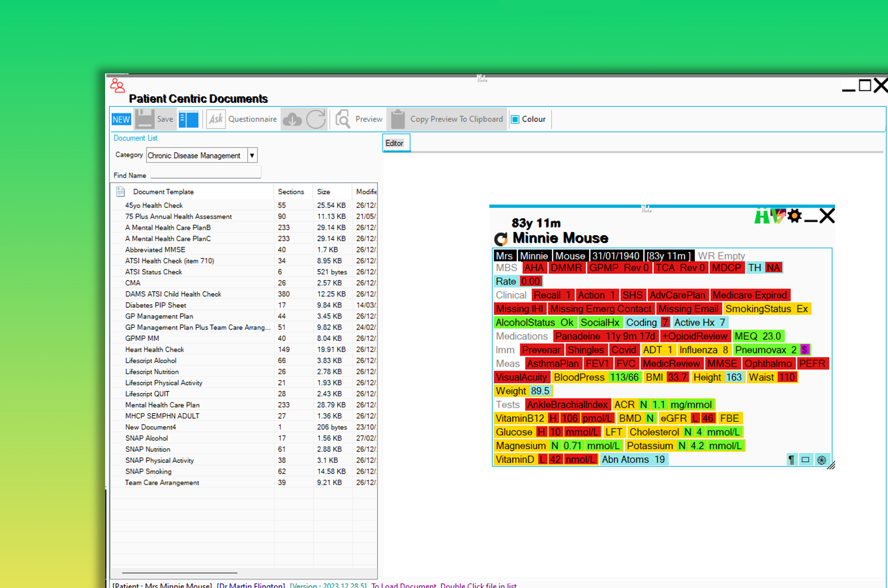Click the pilcrow paragraph icon in the widget
Viewport: 888px width, 588px height.
click(791, 460)
